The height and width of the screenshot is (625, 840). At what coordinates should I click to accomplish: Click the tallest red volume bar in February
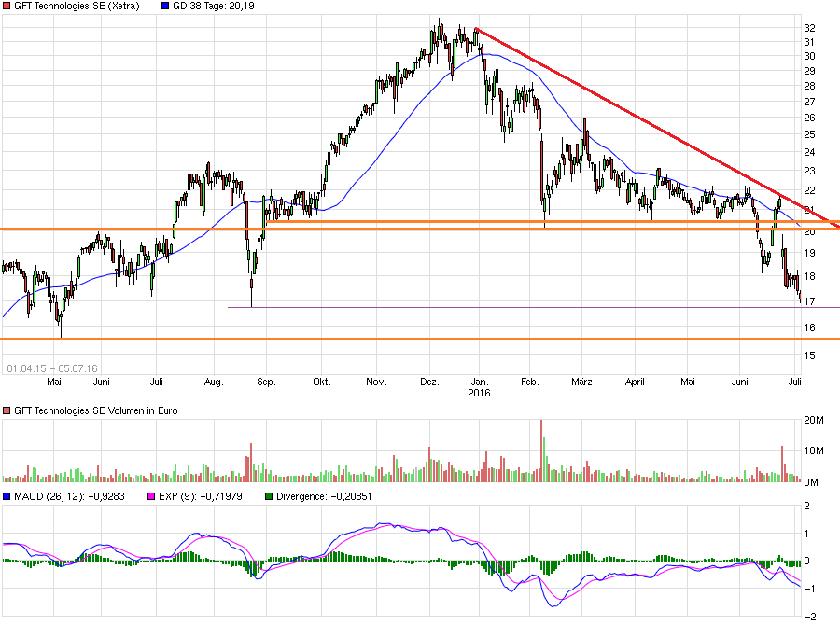pyautogui.click(x=541, y=451)
